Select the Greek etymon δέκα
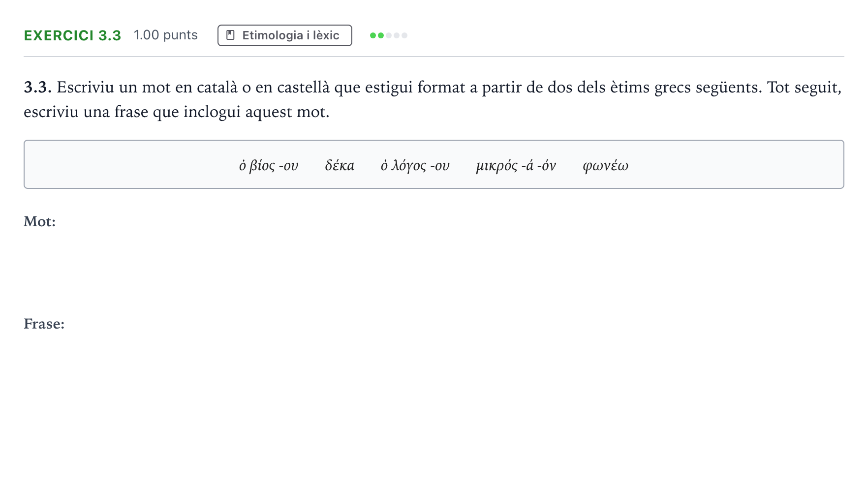Viewport: 868px width, 485px height. pyautogui.click(x=340, y=166)
